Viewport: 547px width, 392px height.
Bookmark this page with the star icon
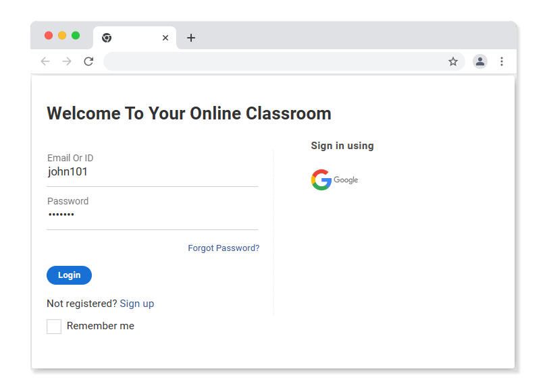(x=453, y=61)
